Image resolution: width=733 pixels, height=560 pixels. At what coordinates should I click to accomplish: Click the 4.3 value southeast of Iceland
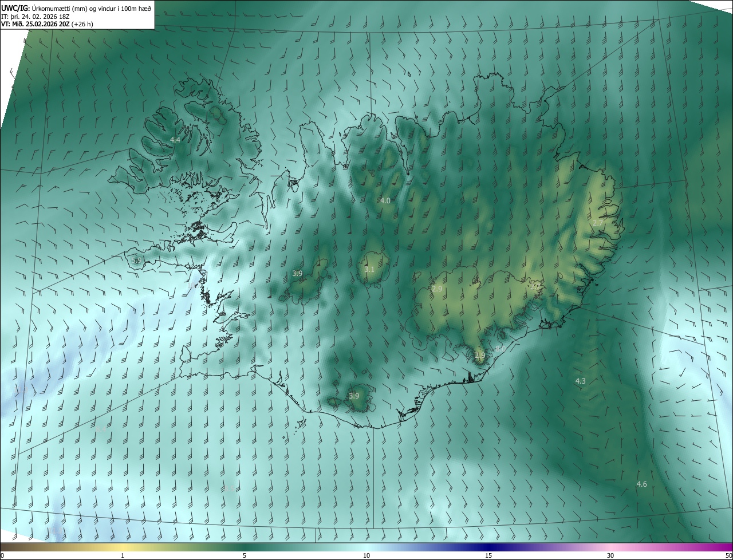pyautogui.click(x=580, y=381)
